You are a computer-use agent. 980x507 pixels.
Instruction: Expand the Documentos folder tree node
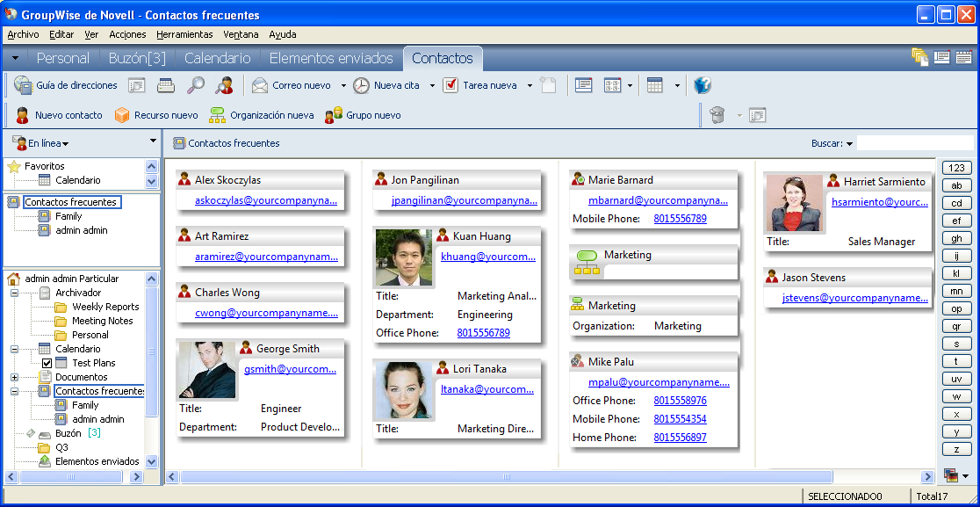tap(15, 377)
